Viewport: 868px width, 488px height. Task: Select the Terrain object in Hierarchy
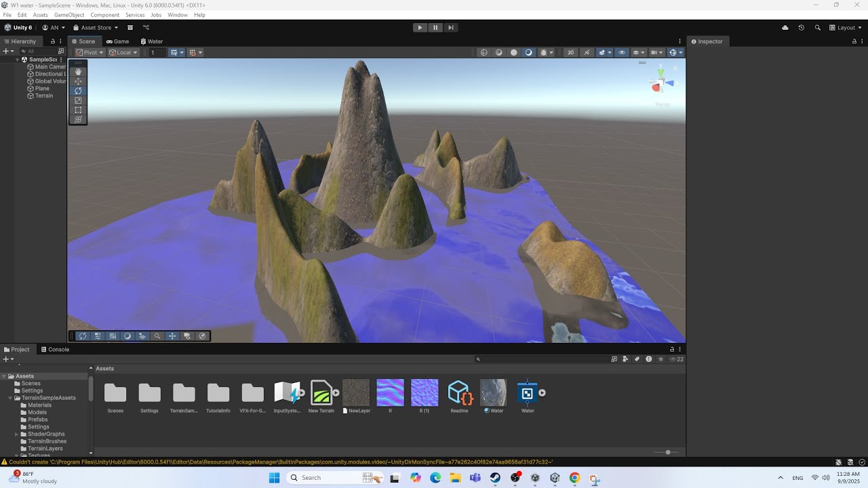(x=39, y=96)
